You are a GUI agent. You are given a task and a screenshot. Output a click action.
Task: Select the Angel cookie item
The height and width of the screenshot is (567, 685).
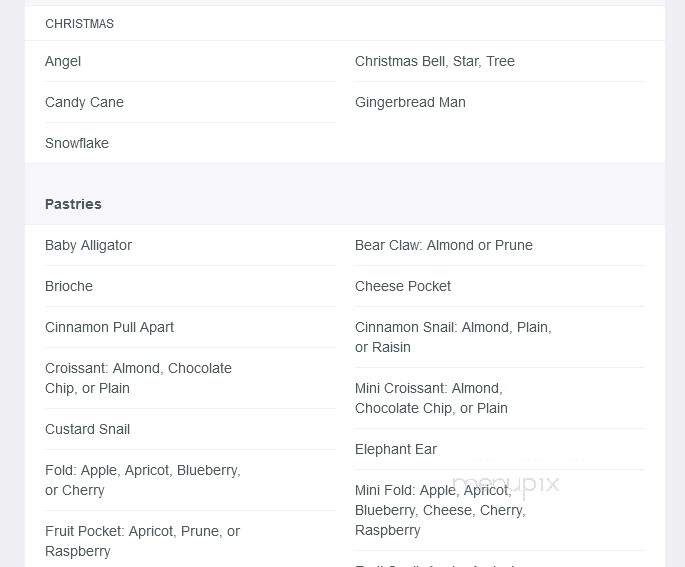pyautogui.click(x=63, y=61)
